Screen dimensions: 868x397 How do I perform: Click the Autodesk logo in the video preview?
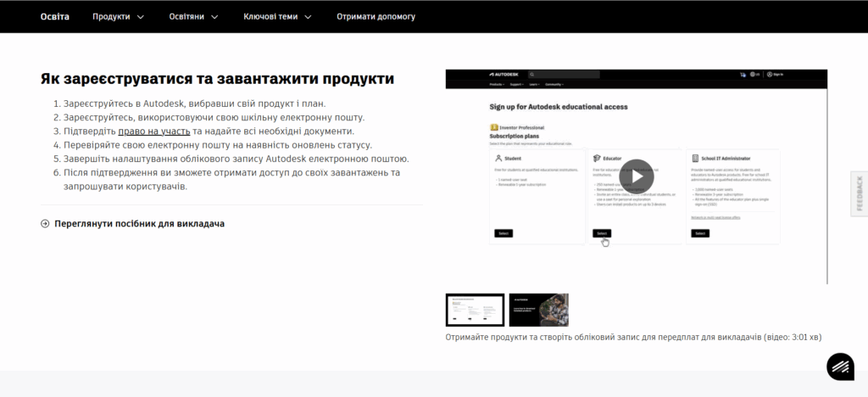point(507,75)
